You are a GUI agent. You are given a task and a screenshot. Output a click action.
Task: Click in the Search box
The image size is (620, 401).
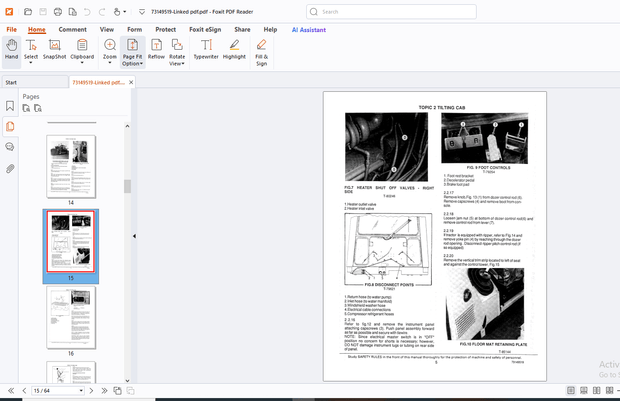pos(391,12)
